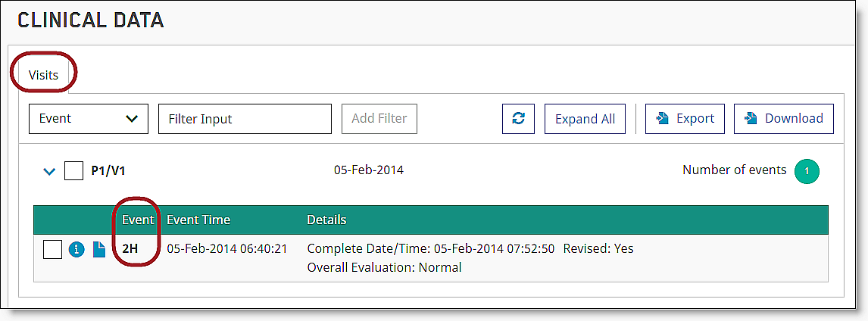Sort by the Event Time column header
The height and width of the screenshot is (321, 868).
click(198, 220)
